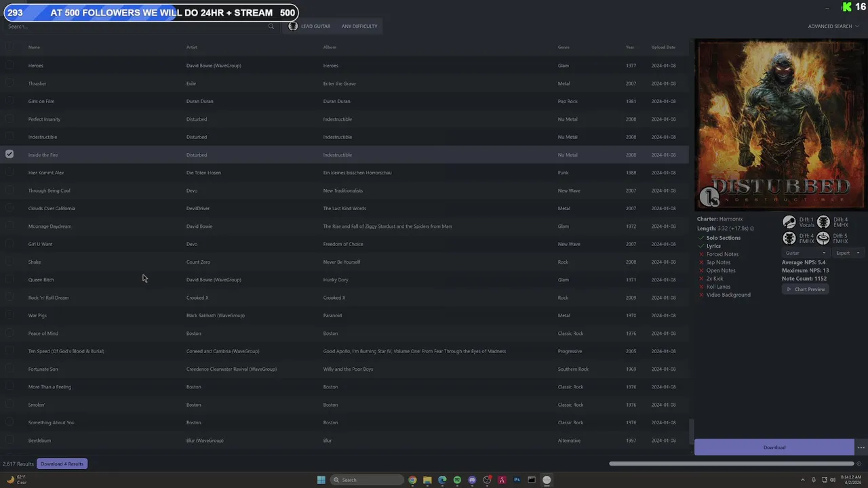Click the play triangle in Chart Preview
The width and height of the screenshot is (868, 488).
[x=789, y=289]
